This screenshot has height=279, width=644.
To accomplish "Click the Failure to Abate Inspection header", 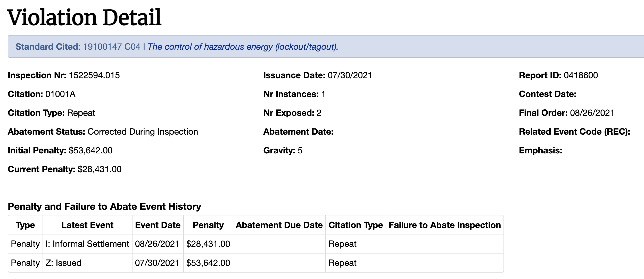I will coord(445,225).
